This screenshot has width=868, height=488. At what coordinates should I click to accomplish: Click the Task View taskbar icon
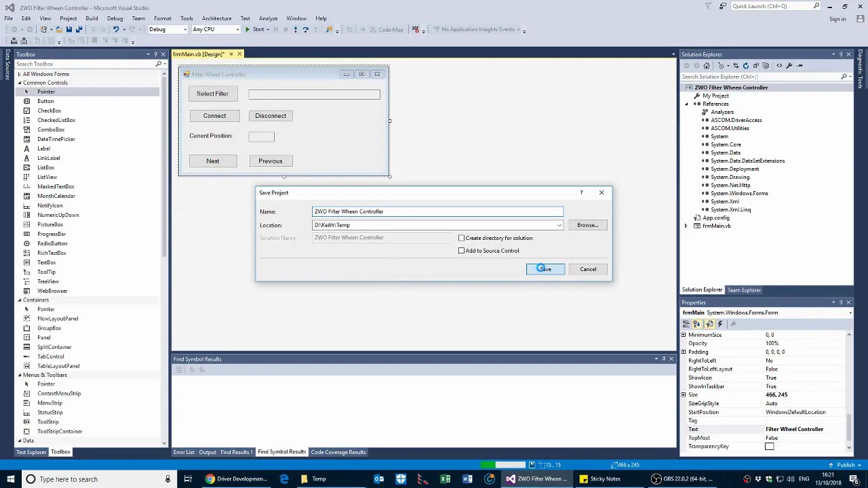click(x=188, y=479)
